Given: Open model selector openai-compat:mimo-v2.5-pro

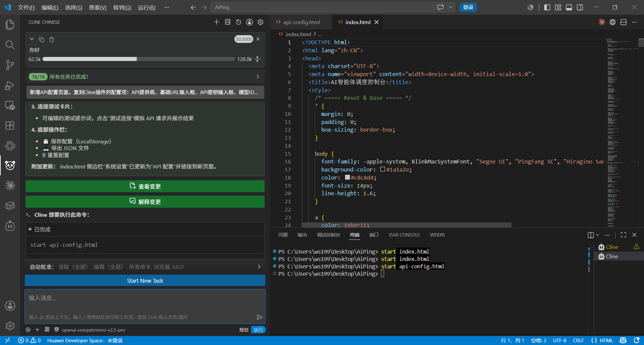Looking at the screenshot, I should click(93, 330).
